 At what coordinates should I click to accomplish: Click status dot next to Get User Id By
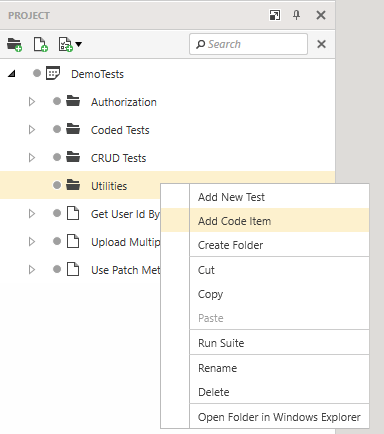(57, 213)
